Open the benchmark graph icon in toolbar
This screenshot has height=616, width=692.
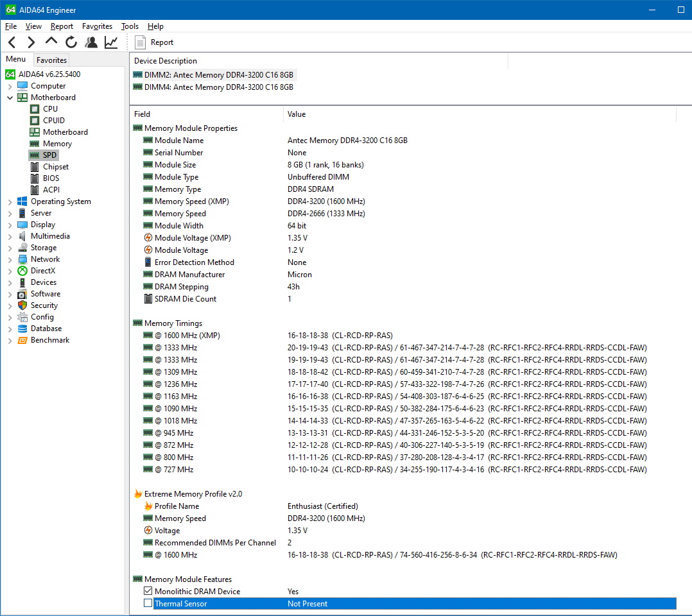coord(111,42)
